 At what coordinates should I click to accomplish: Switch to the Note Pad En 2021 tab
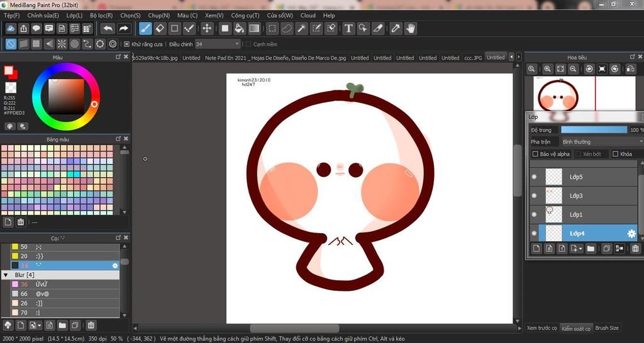(275, 58)
